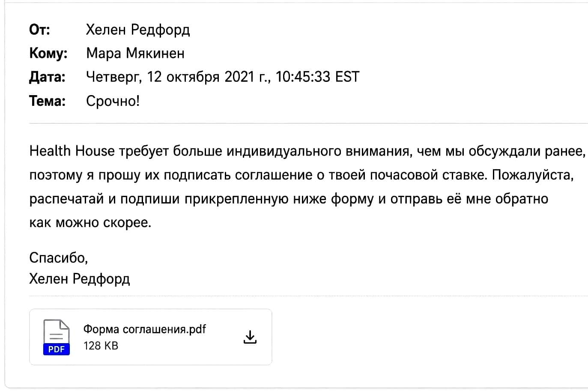Click the blue PDF badge icon
This screenshot has width=588, height=392.
point(56,349)
